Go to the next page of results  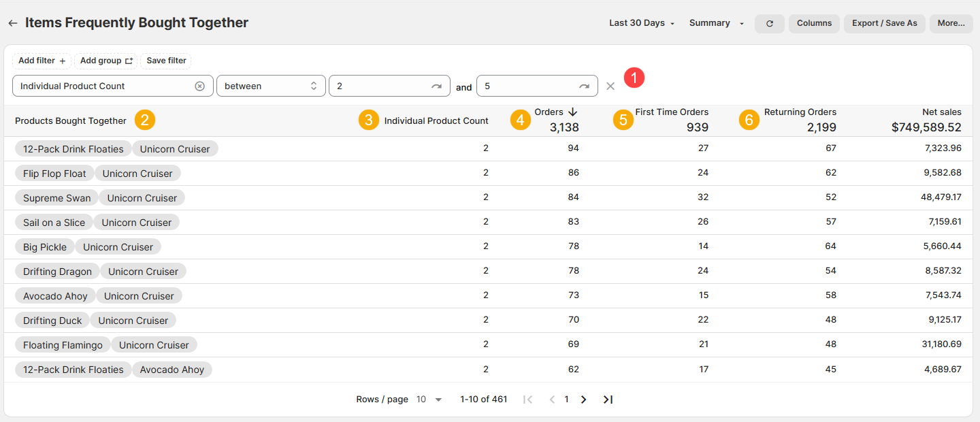point(583,400)
